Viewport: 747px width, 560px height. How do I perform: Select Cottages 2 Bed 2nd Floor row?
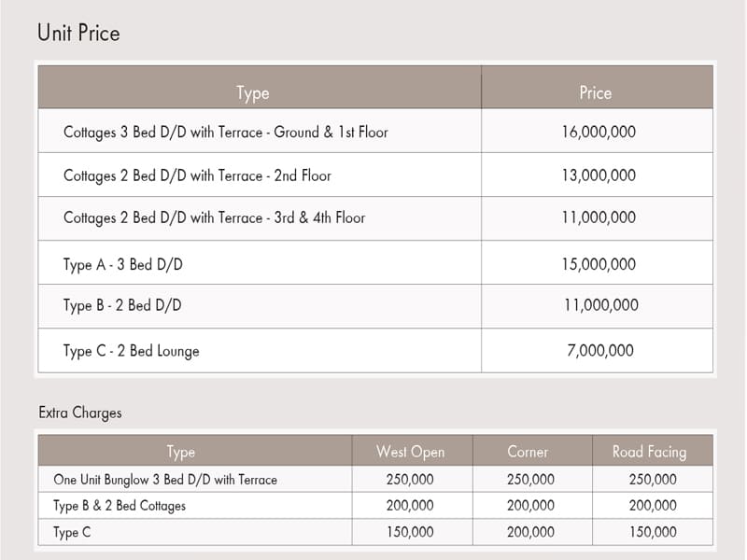(x=197, y=175)
